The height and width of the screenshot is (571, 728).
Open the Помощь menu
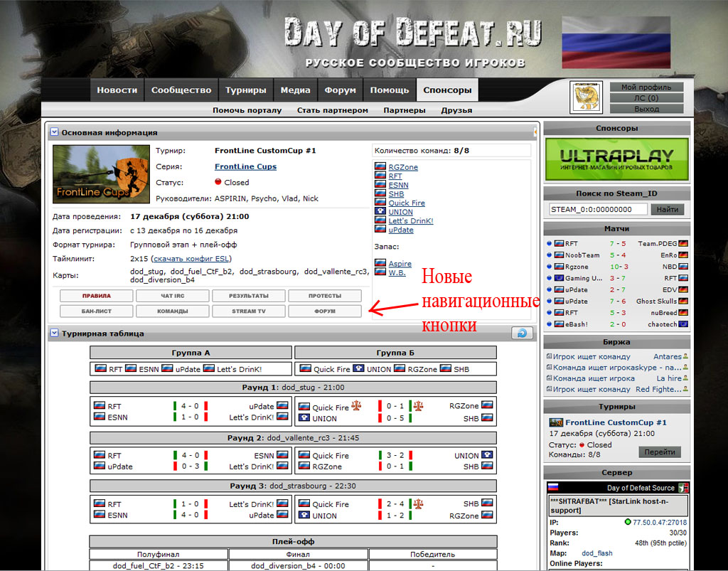coord(390,90)
